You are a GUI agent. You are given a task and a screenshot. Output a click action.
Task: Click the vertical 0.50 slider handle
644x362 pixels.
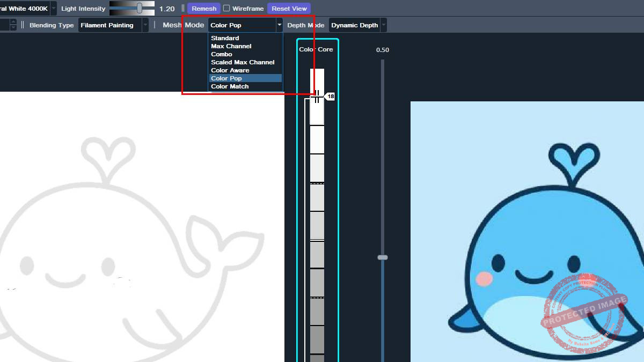pos(383,257)
